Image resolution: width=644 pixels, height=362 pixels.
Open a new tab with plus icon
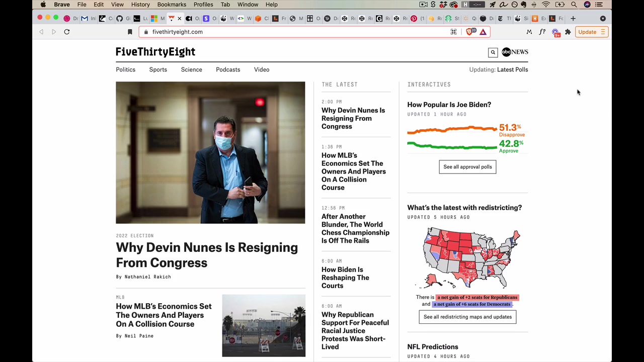(x=573, y=19)
